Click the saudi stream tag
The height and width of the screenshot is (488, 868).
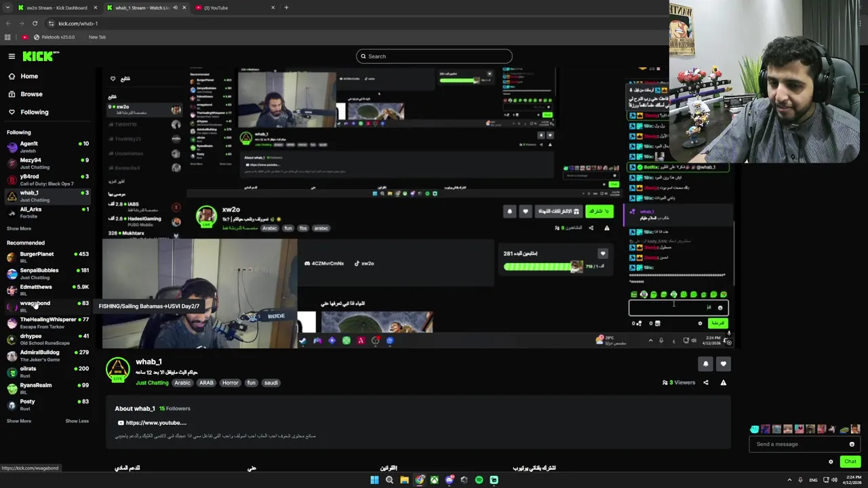tap(271, 383)
